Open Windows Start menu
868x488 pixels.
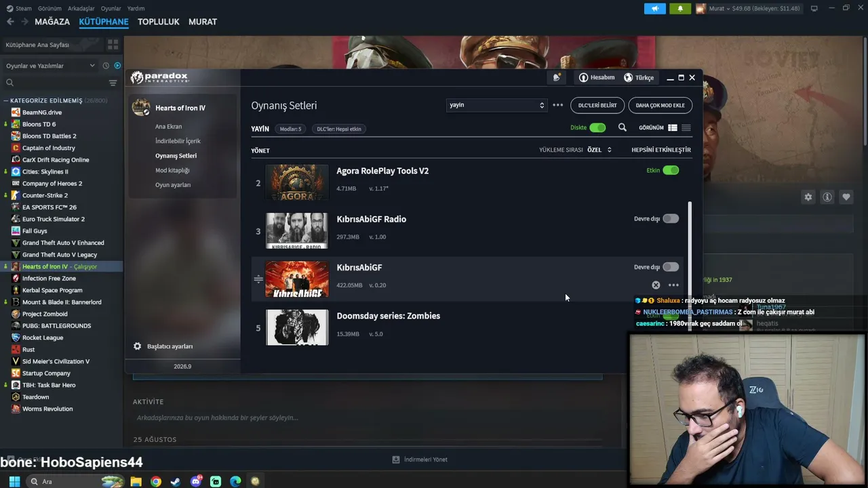[14, 481]
